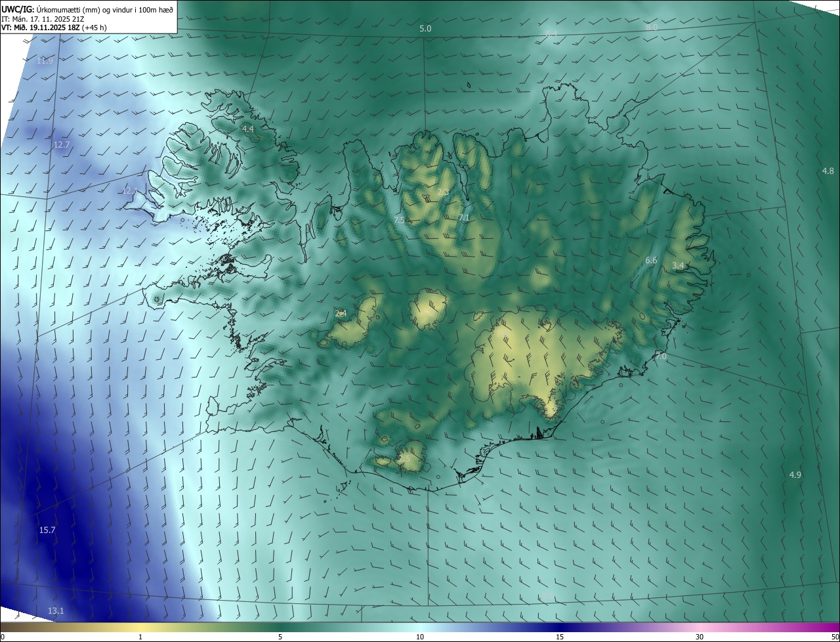Click the '0' tick on color scale

point(3,637)
